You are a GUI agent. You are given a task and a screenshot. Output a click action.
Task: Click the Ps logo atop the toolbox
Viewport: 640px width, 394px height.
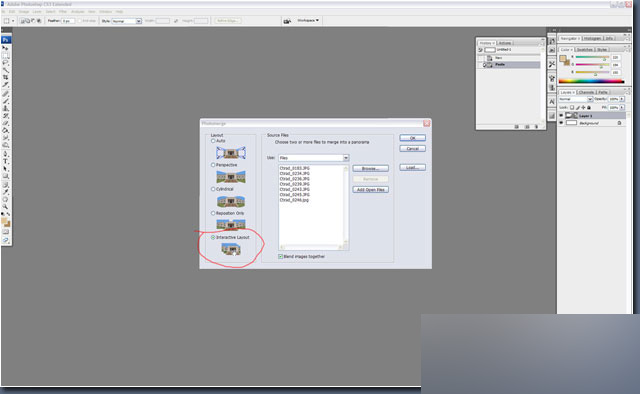pos(6,40)
